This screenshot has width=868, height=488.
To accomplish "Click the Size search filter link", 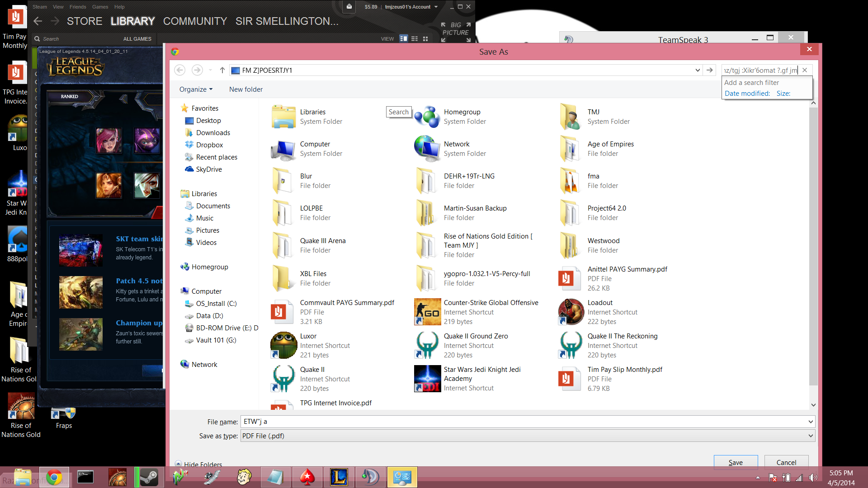I will 783,94.
